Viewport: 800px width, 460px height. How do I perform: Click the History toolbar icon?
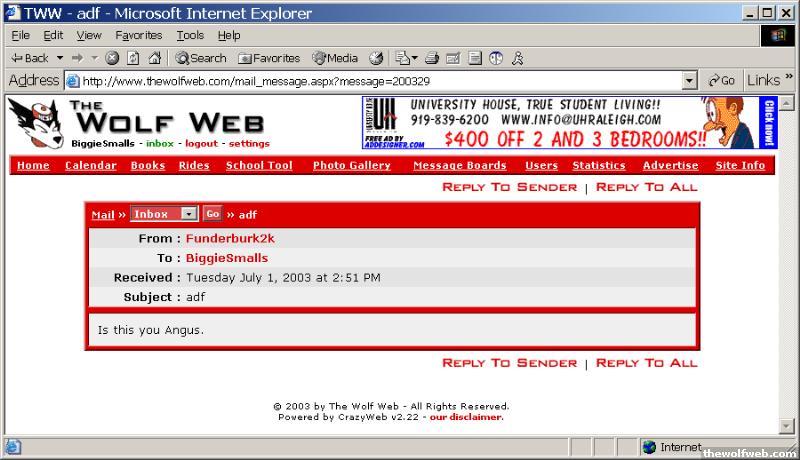tap(377, 58)
